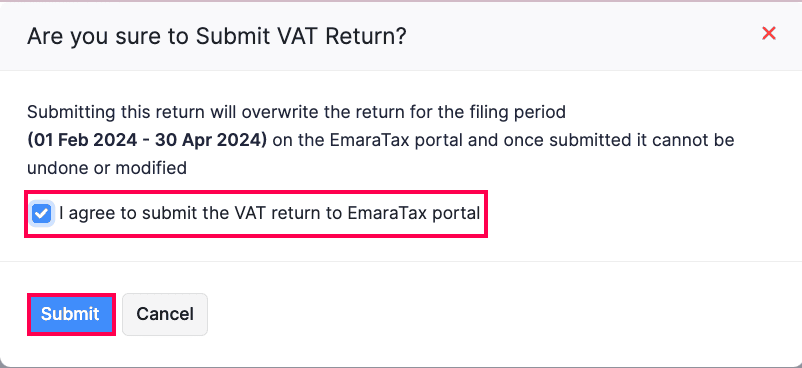Click the word 'Cancel' on the grey button
This screenshot has width=802, height=368.
click(x=165, y=314)
